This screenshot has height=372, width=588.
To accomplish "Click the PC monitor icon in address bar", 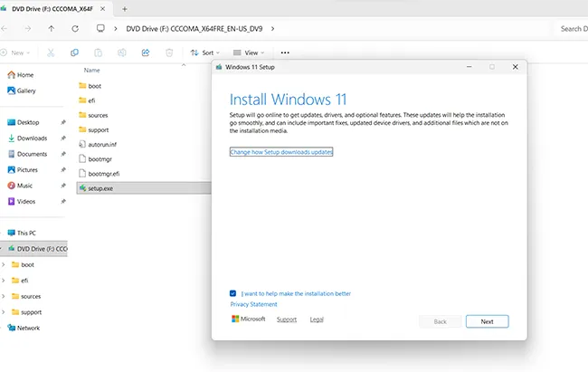I will [x=100, y=29].
